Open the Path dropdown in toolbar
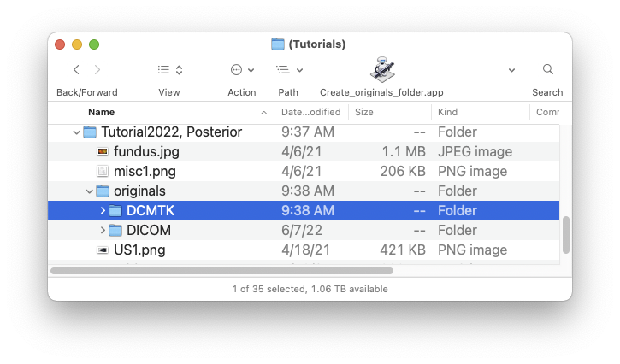 click(289, 70)
